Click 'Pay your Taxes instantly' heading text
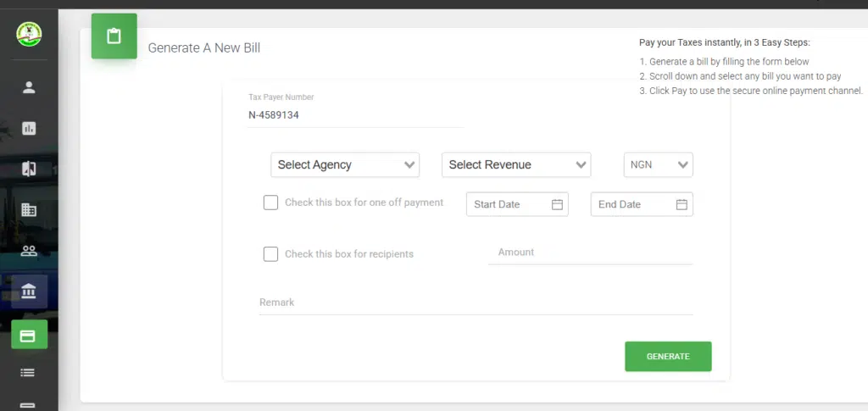This screenshot has width=868, height=411. pyautogui.click(x=725, y=42)
